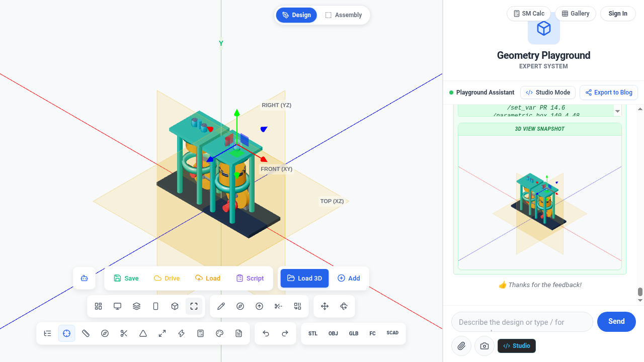The image size is (644, 362).
Task: Open the stacked layers icon
Action: [137, 306]
